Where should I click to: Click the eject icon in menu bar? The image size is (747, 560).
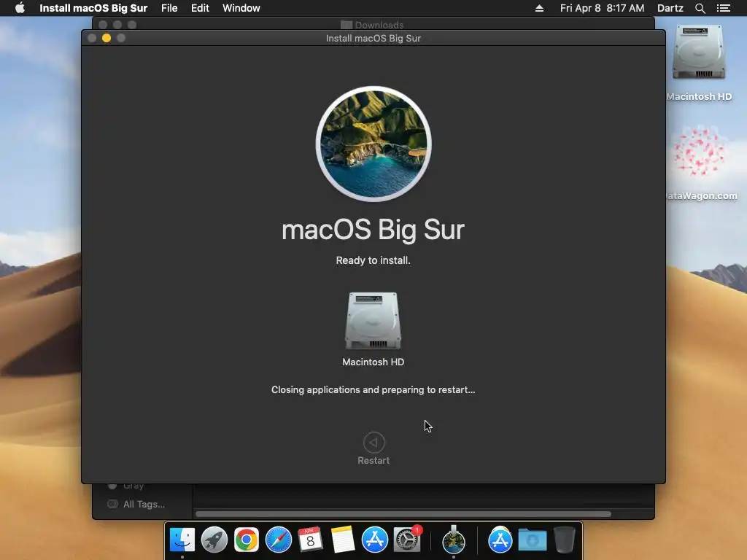tap(539, 8)
